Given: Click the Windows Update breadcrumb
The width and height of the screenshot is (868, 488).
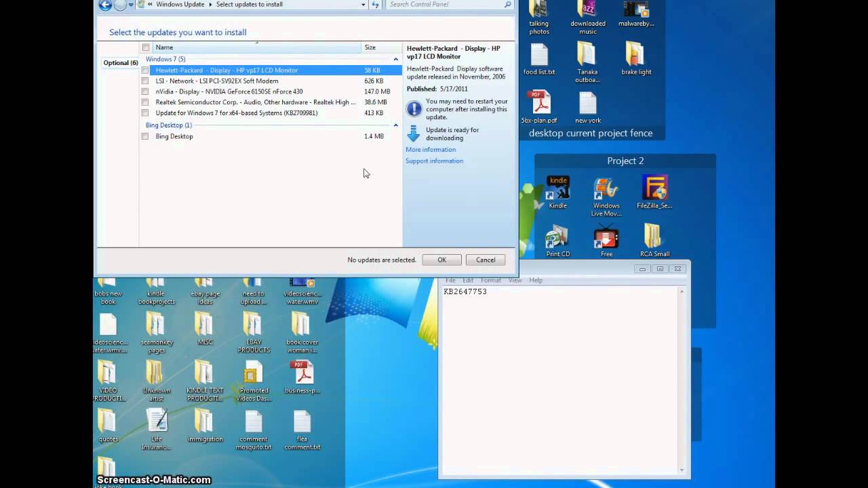Looking at the screenshot, I should coord(180,4).
